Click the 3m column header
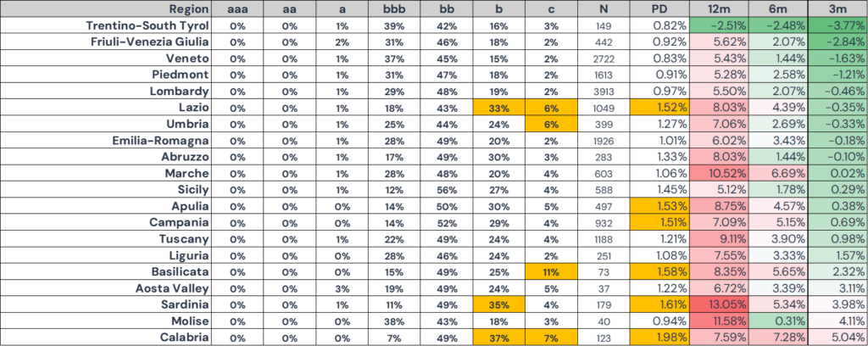 (838, 8)
